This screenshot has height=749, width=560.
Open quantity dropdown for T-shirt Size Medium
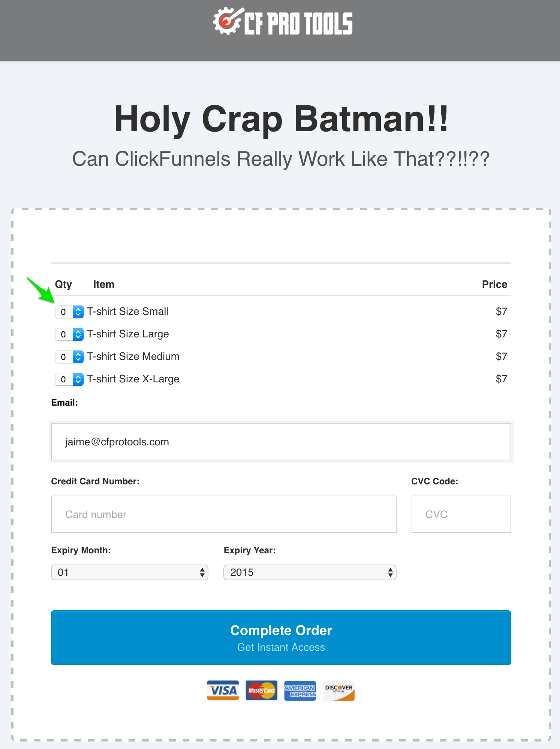(69, 357)
